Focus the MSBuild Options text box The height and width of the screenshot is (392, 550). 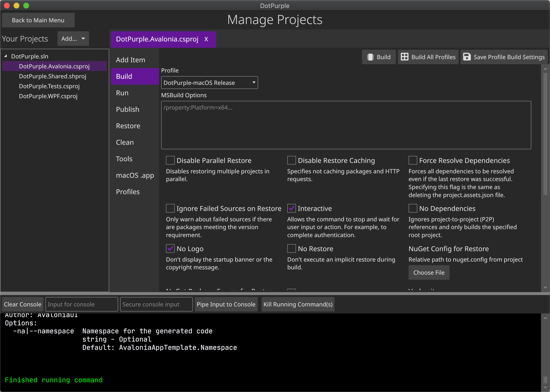click(346, 125)
